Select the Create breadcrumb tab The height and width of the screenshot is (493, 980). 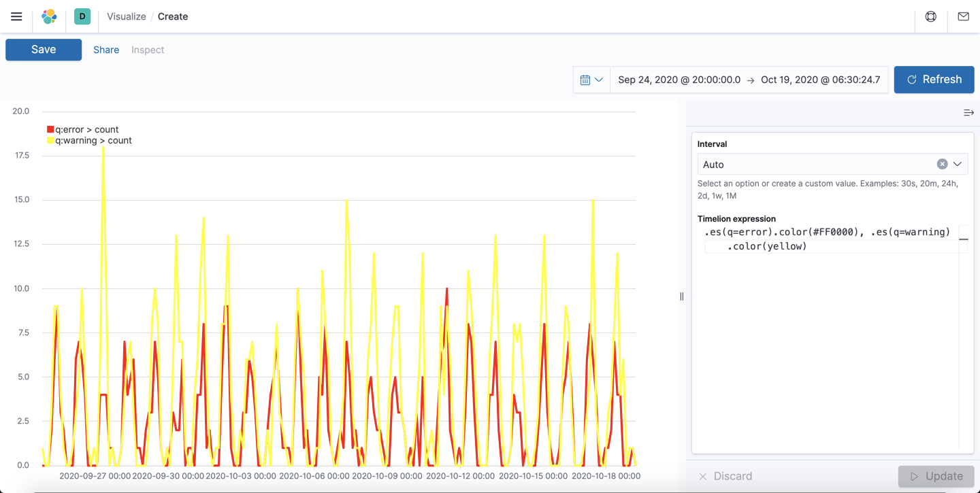(172, 16)
